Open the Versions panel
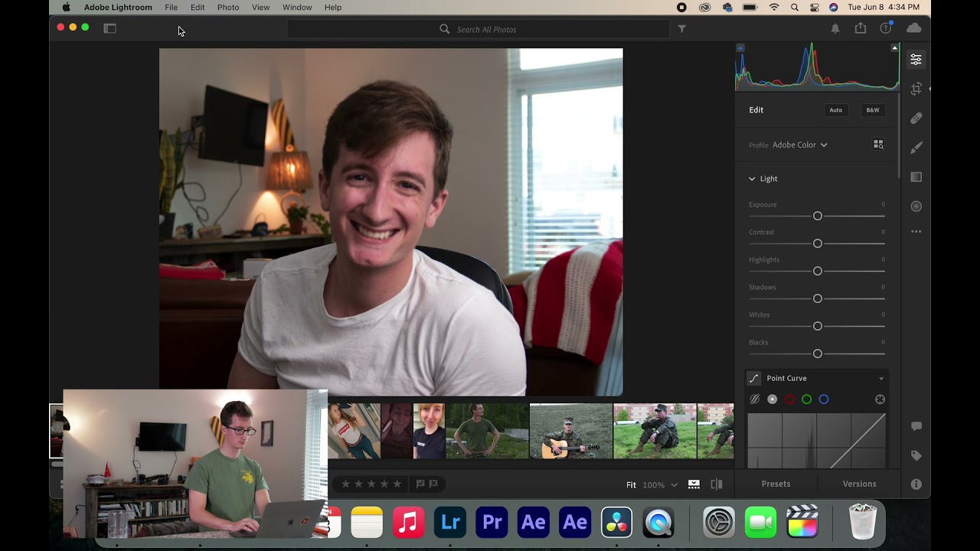This screenshot has width=980, height=551. pos(859,484)
